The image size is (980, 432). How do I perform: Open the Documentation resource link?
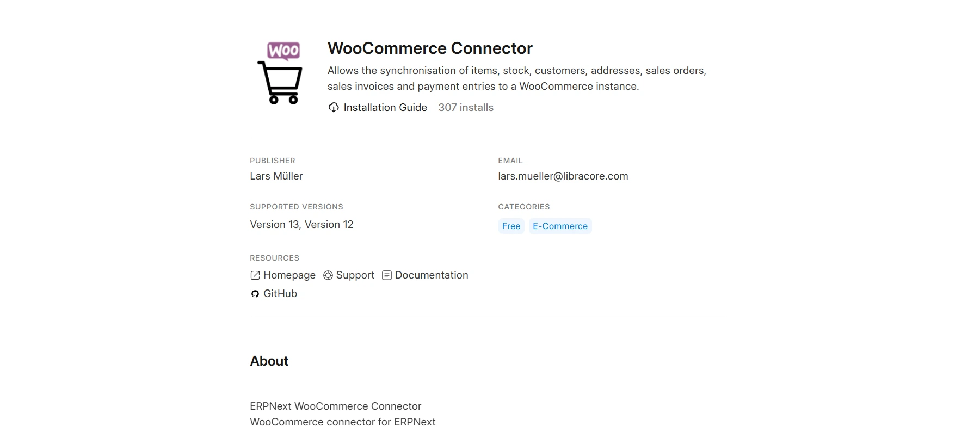tap(431, 275)
